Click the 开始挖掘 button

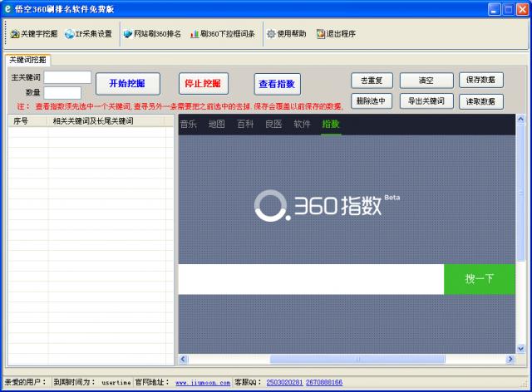127,83
